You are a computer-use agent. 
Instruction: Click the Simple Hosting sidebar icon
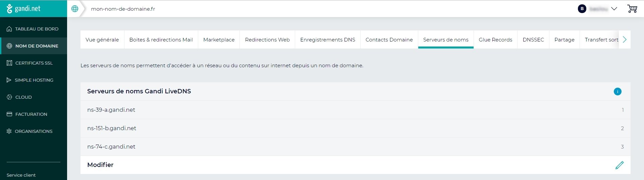point(9,80)
